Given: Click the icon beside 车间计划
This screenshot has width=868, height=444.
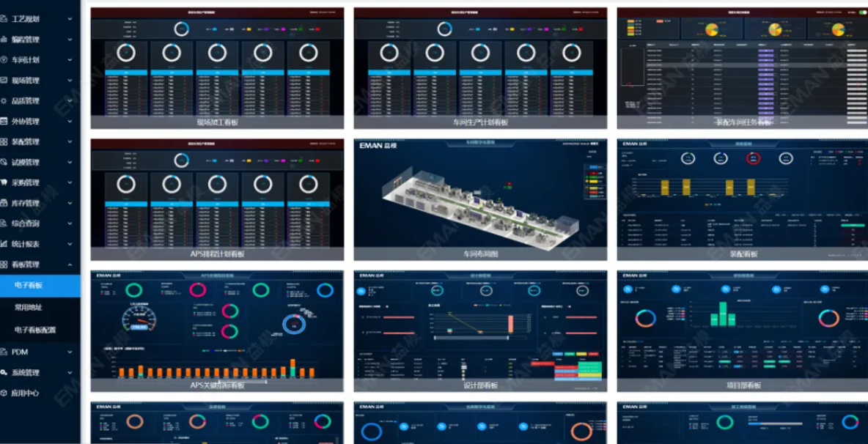Looking at the screenshot, I should [x=4, y=60].
